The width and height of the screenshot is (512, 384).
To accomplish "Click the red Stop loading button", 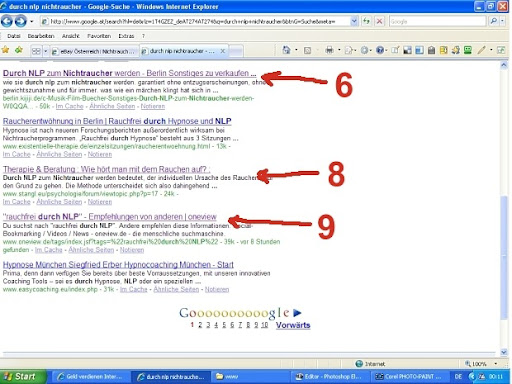I will click(x=379, y=21).
